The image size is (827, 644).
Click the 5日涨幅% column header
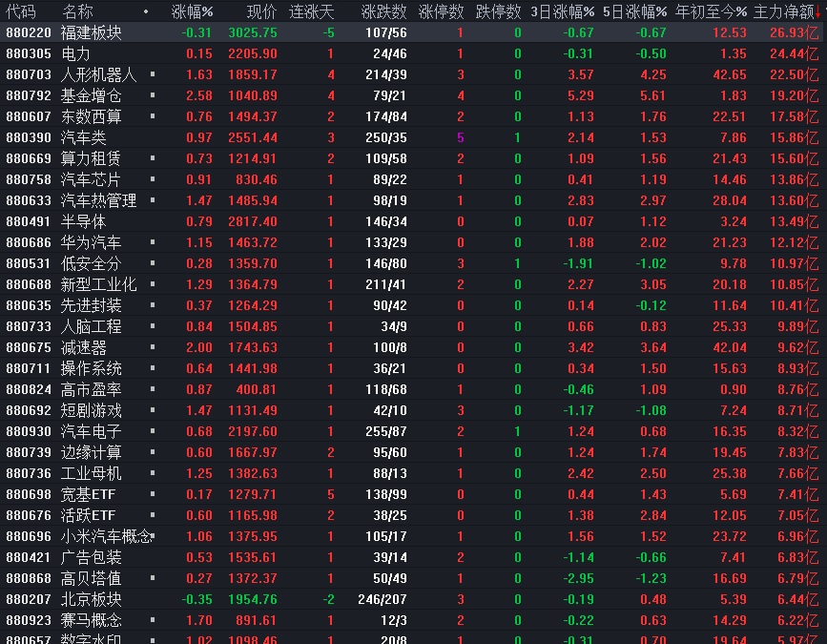pyautogui.click(x=634, y=11)
